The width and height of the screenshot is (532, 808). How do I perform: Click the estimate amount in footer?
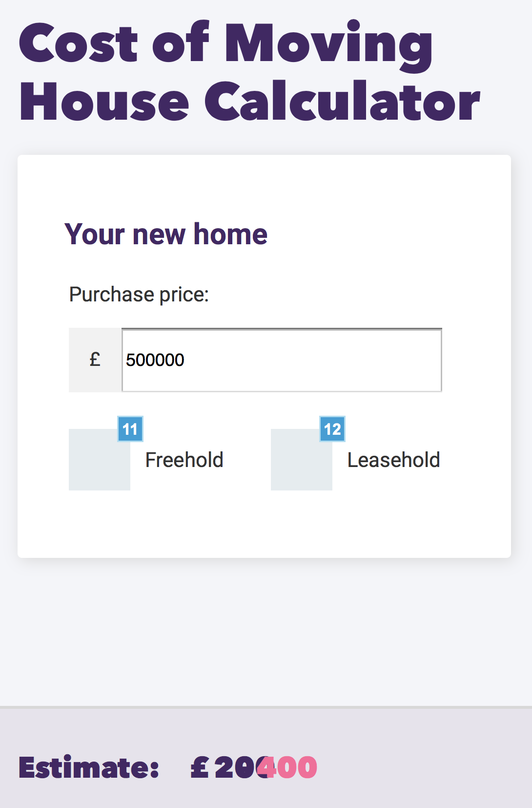[x=254, y=767]
